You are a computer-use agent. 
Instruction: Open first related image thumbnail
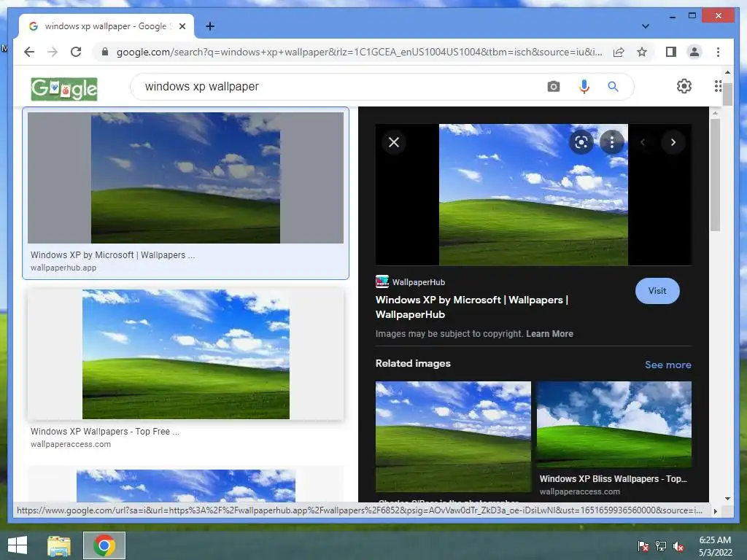coord(453,436)
